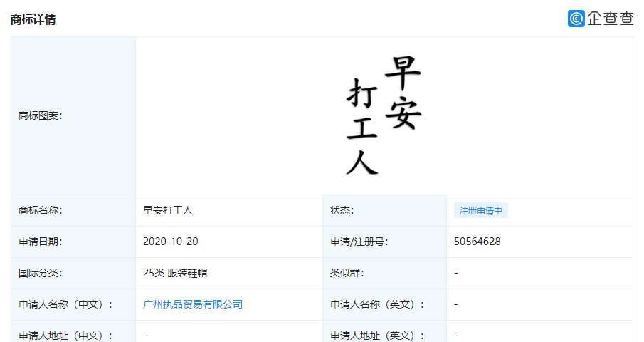The height and width of the screenshot is (342, 644).
Task: Select the registration number 50564628
Action: [477, 242]
